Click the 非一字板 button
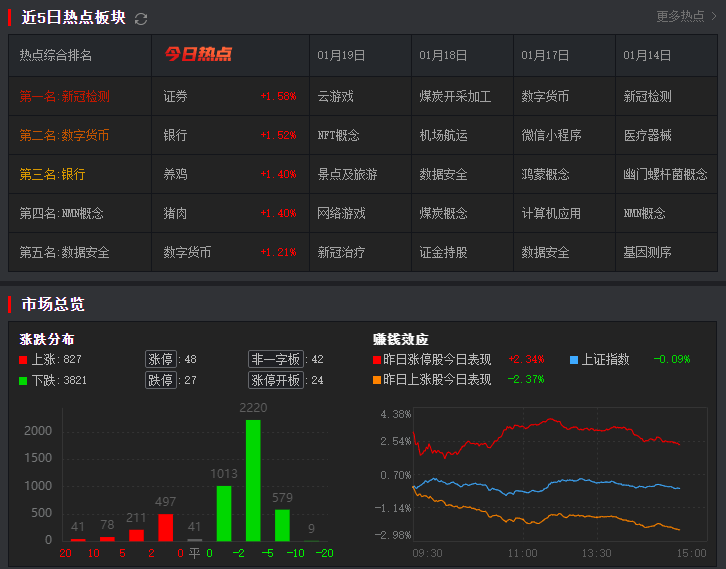726x569 pixels. 276,359
